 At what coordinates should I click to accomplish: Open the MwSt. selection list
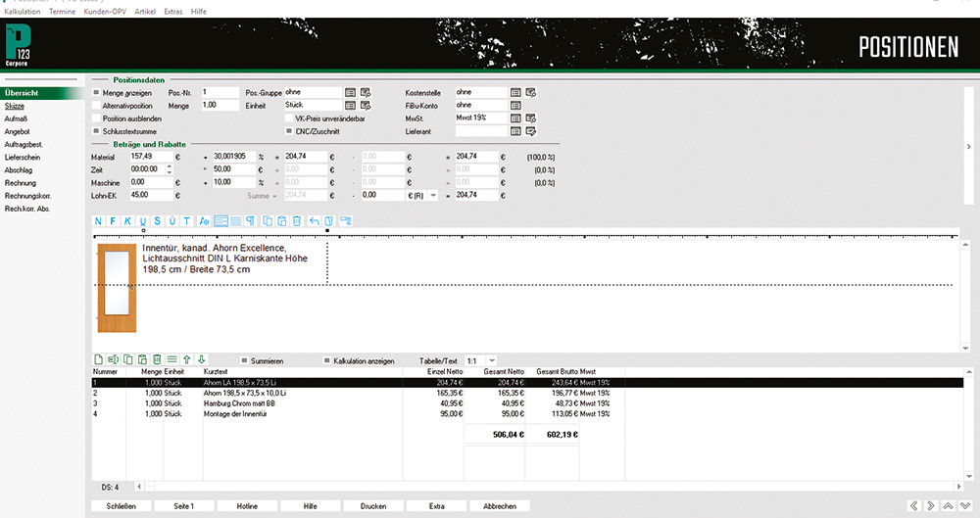tap(515, 118)
